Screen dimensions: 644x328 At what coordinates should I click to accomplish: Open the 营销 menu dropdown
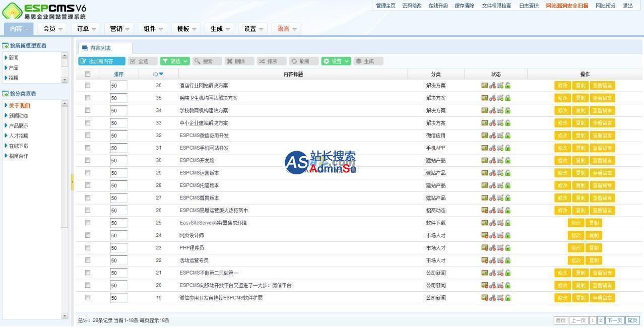tap(119, 29)
